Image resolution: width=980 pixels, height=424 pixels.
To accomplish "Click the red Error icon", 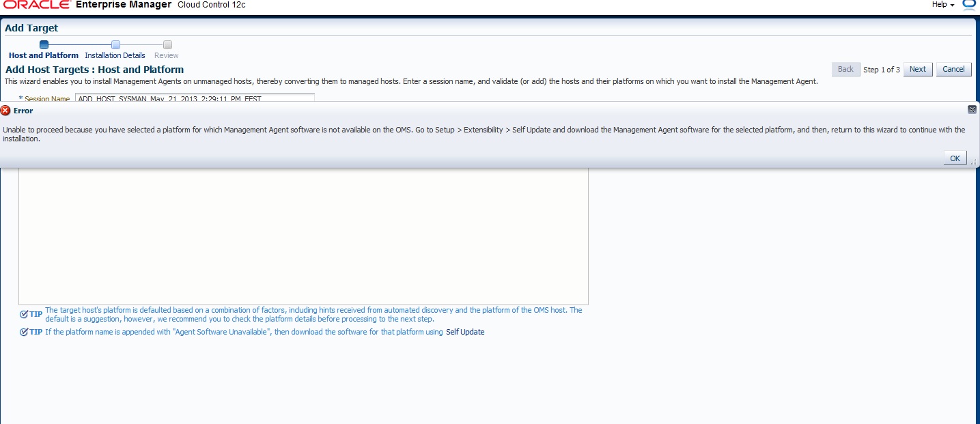I will [6, 111].
